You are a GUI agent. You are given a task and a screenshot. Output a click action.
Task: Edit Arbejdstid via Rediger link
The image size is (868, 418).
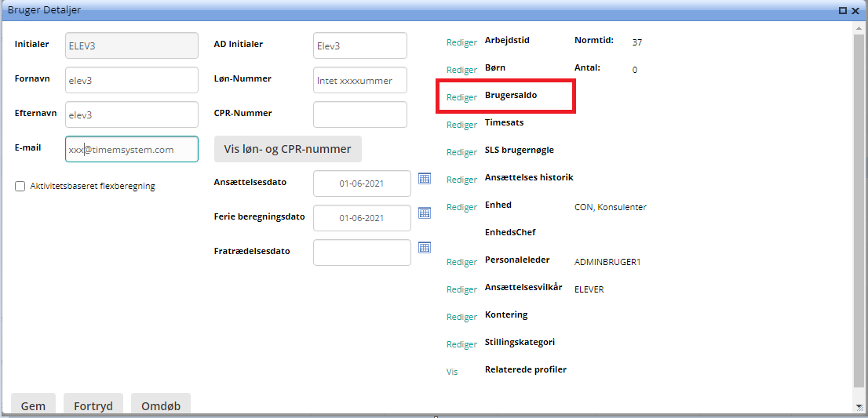[461, 43]
